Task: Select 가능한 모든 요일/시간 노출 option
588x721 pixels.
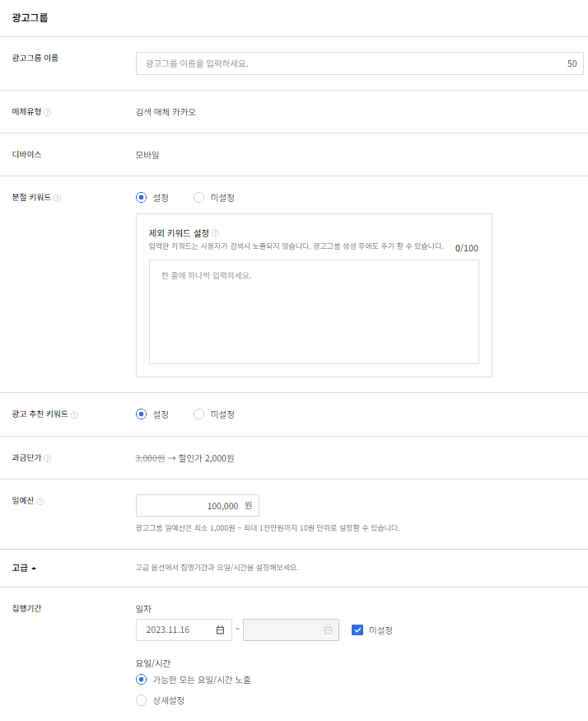Action: (141, 680)
